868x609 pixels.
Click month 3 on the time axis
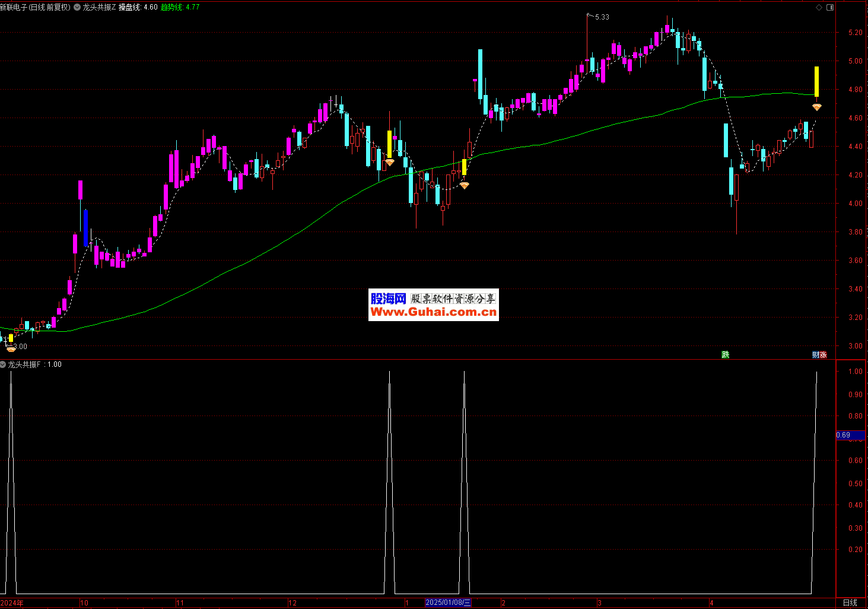pos(600,602)
